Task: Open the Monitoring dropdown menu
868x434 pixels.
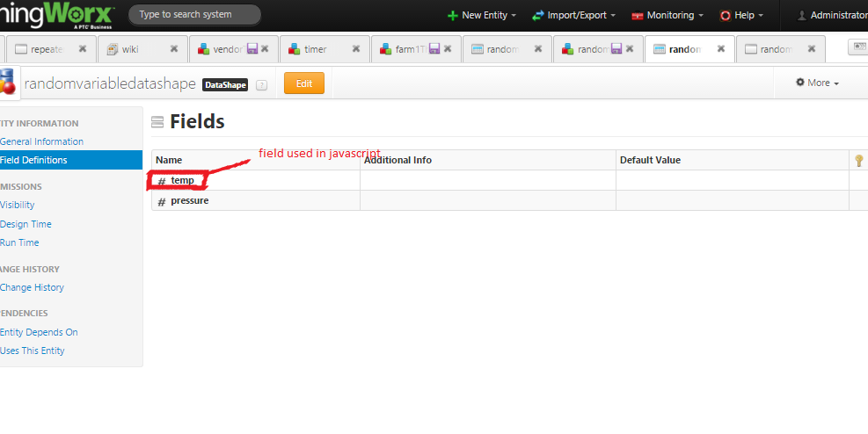Action: point(667,16)
